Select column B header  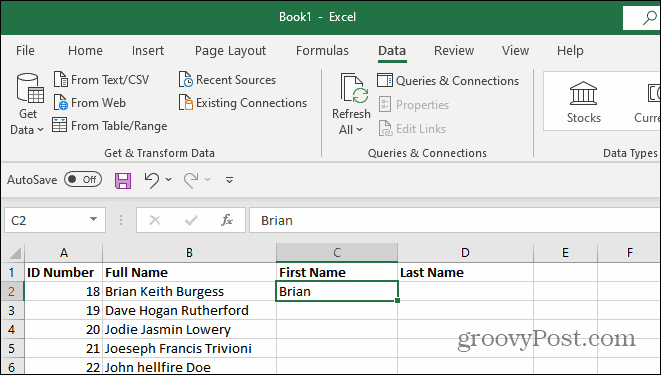[x=189, y=253]
